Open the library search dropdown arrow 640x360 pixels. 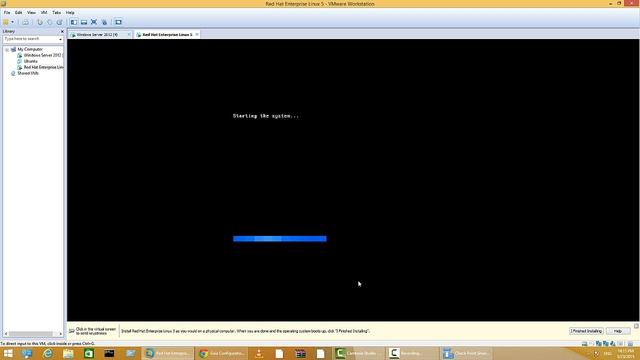click(60, 39)
